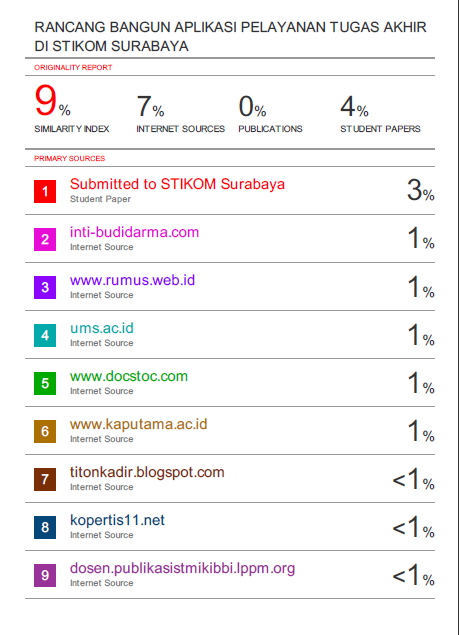Select the dark brown number 7 badge
This screenshot has width=459, height=635.
click(x=45, y=479)
